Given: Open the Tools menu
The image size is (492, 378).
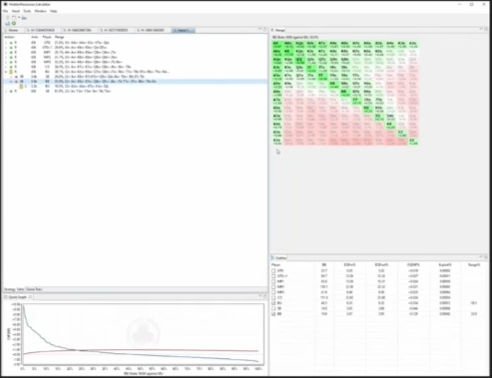Looking at the screenshot, I should (x=27, y=11).
